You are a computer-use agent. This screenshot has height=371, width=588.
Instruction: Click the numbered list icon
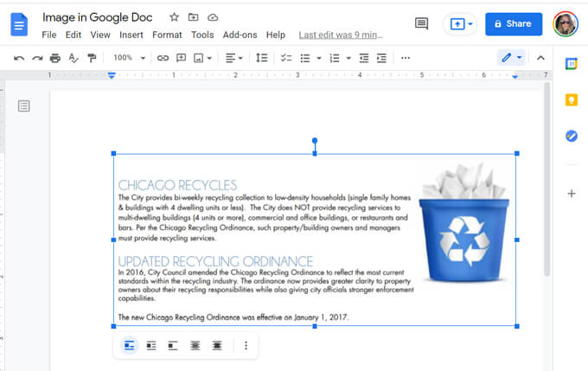click(x=335, y=58)
